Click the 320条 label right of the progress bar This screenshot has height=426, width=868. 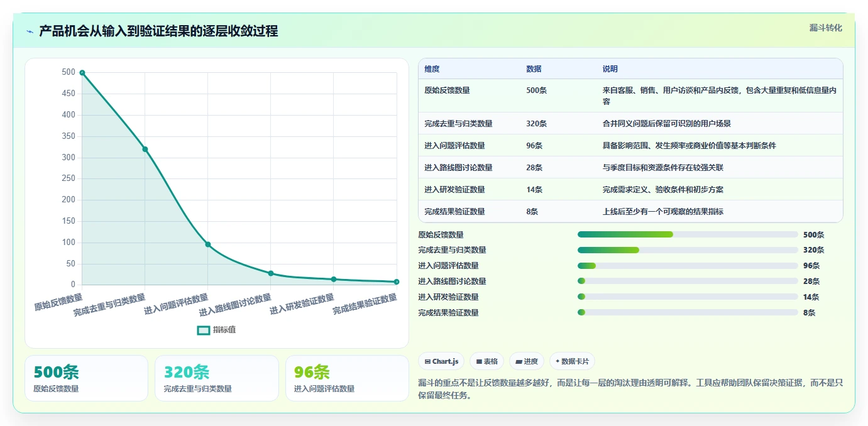coord(813,250)
